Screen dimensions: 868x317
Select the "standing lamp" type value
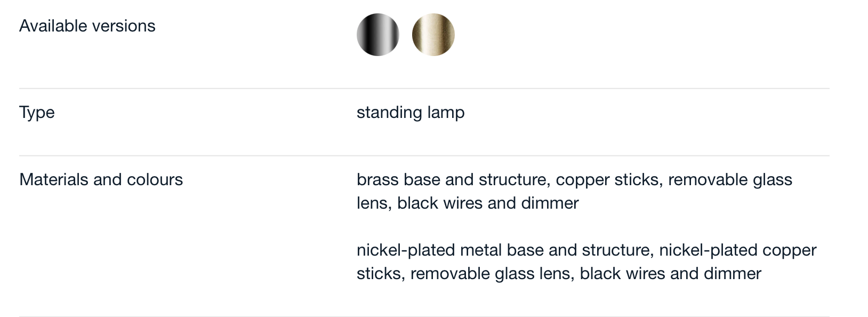tap(411, 113)
